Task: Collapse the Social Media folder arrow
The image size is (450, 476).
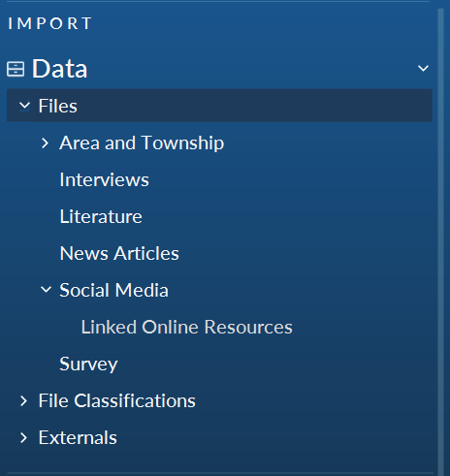Action: 46,290
